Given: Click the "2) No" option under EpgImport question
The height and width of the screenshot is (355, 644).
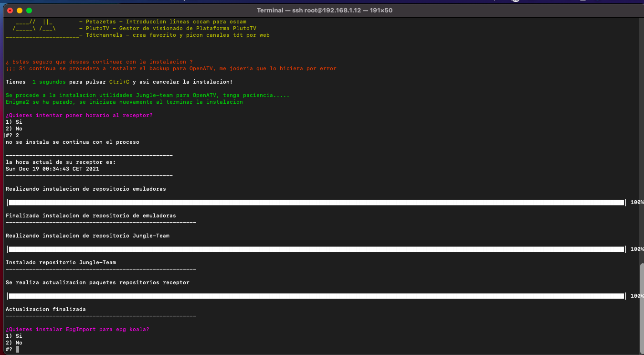Looking at the screenshot, I should pos(14,343).
